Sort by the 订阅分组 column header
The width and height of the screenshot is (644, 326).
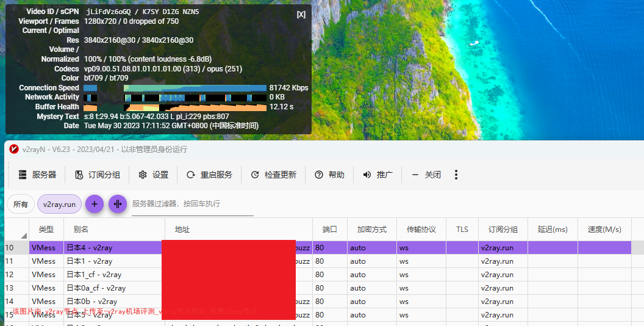(x=503, y=230)
